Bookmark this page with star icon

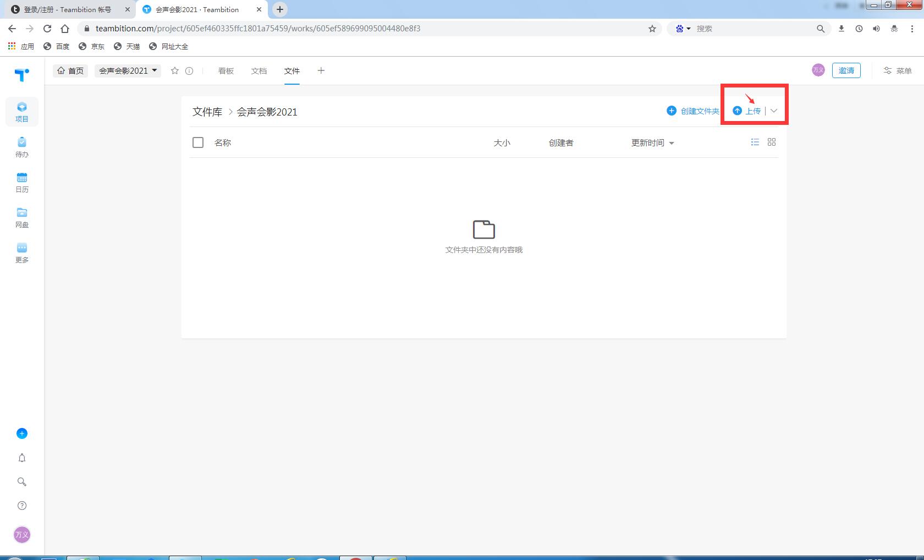pos(652,29)
